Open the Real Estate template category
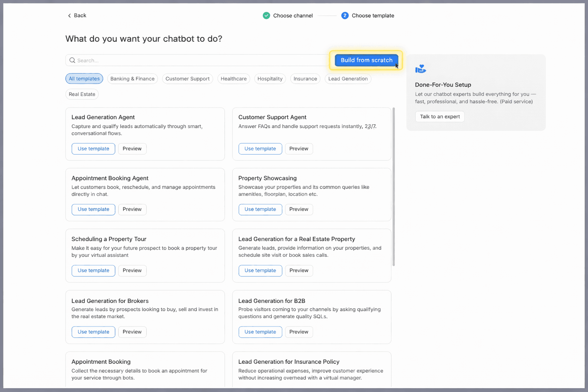This screenshot has width=588, height=392. [82, 94]
